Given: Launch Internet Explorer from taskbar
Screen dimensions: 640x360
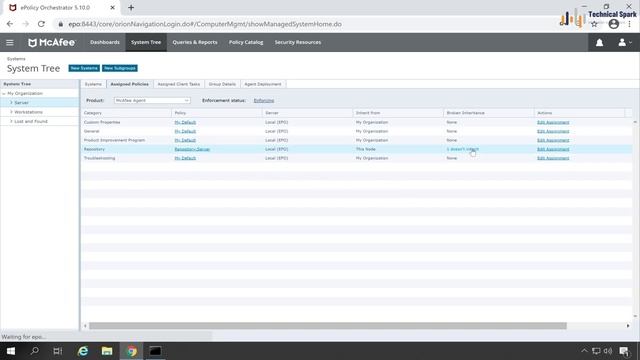Looking at the screenshot, I should (83, 351).
